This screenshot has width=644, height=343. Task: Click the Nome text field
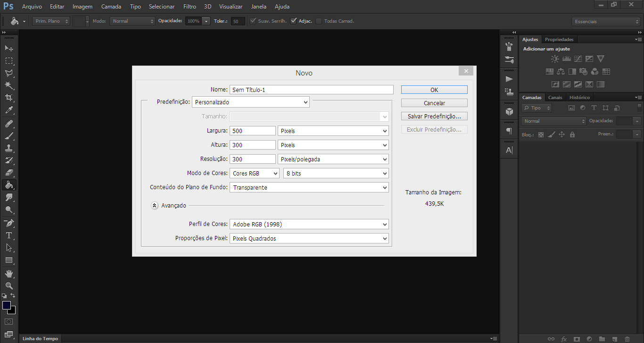pyautogui.click(x=311, y=90)
